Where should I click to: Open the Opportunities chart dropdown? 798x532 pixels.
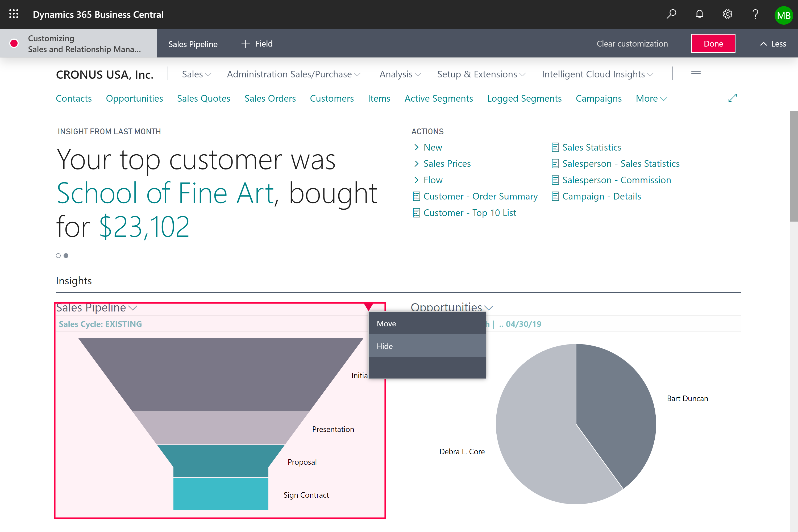[488, 308]
